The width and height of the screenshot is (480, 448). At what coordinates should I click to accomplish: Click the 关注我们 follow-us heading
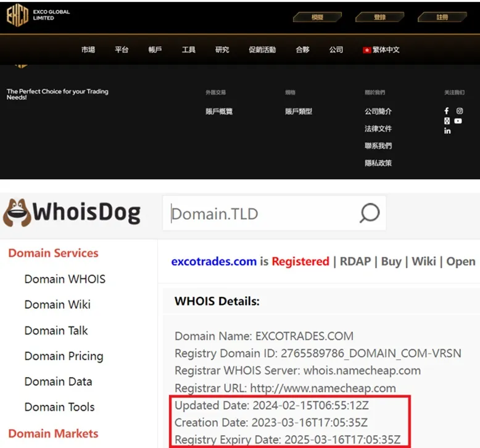454,92
